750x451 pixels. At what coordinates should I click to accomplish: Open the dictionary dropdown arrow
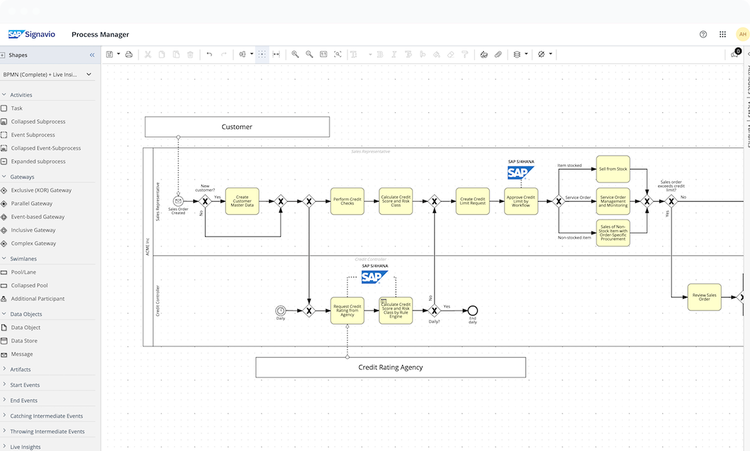(526, 54)
